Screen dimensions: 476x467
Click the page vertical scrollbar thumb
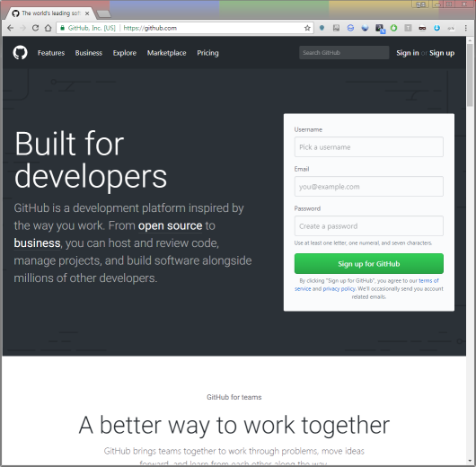tap(470, 75)
